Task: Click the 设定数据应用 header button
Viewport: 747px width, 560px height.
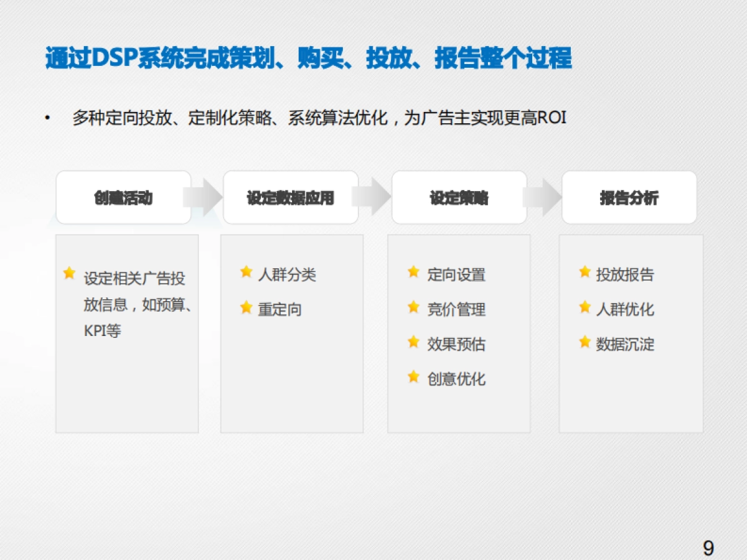Action: tap(290, 197)
